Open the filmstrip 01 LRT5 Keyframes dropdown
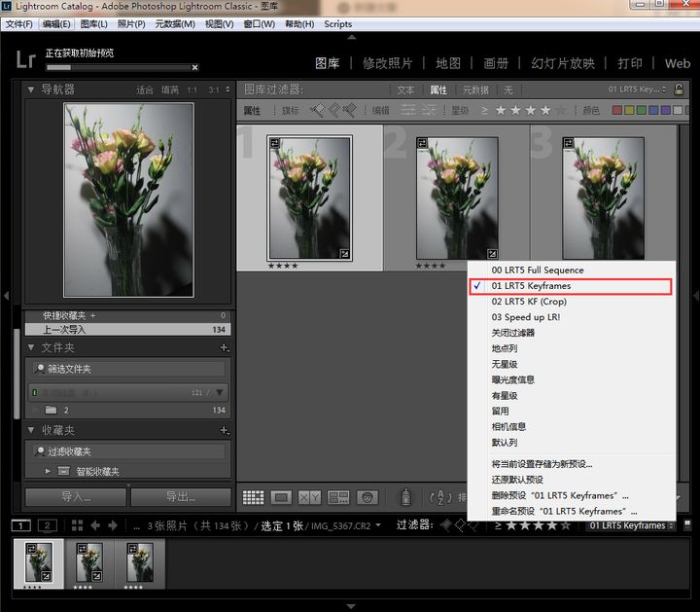700x612 pixels. coord(631,525)
